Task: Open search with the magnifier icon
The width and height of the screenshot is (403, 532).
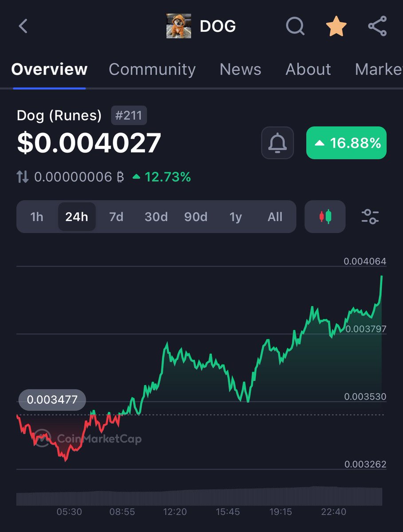Action: coord(295,26)
